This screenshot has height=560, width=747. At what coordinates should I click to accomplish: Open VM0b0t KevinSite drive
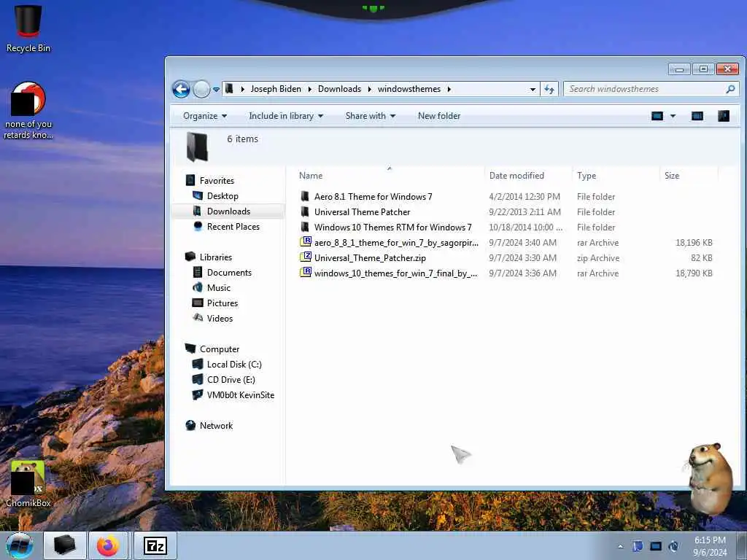pos(241,394)
